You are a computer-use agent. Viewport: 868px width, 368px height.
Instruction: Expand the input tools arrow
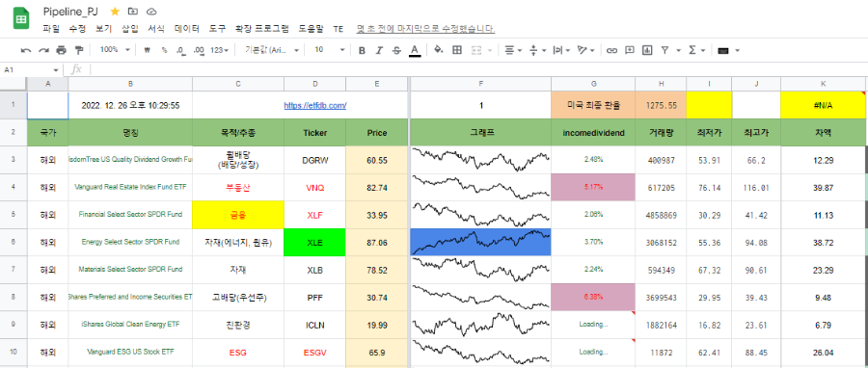(738, 50)
